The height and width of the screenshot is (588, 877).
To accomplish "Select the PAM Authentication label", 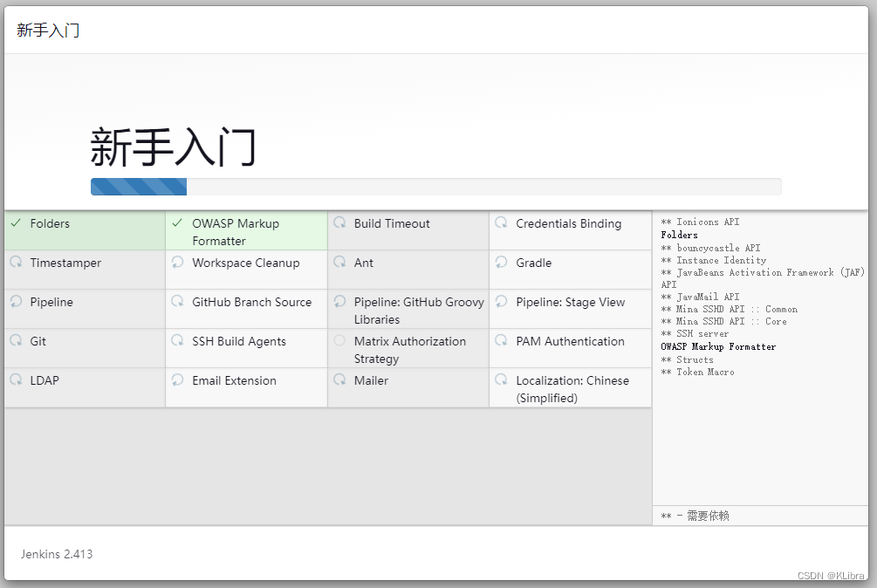I will (x=570, y=341).
